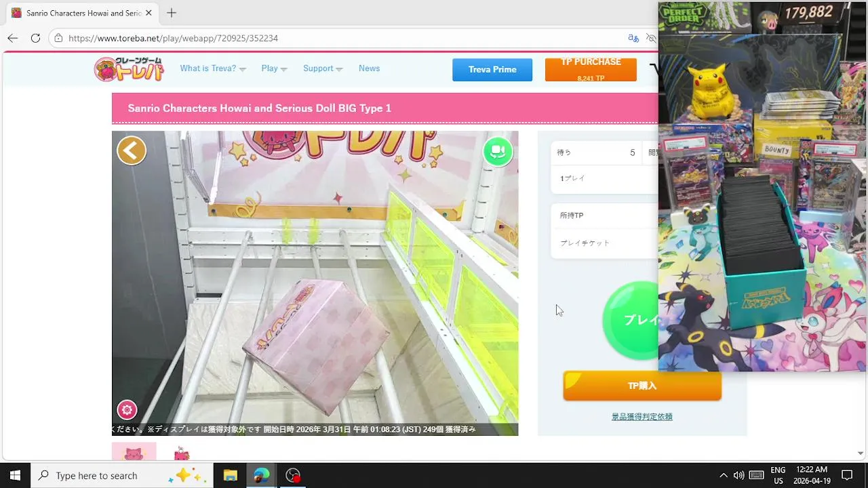Close the Sanrio Characters browser tab
Viewport: 868px width, 488px height.
pyautogui.click(x=149, y=13)
